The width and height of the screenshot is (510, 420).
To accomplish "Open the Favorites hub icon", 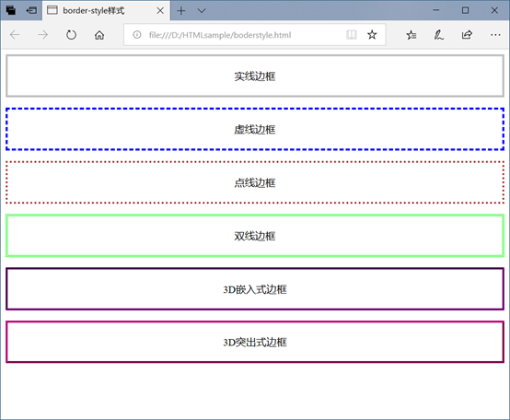I will (x=411, y=35).
